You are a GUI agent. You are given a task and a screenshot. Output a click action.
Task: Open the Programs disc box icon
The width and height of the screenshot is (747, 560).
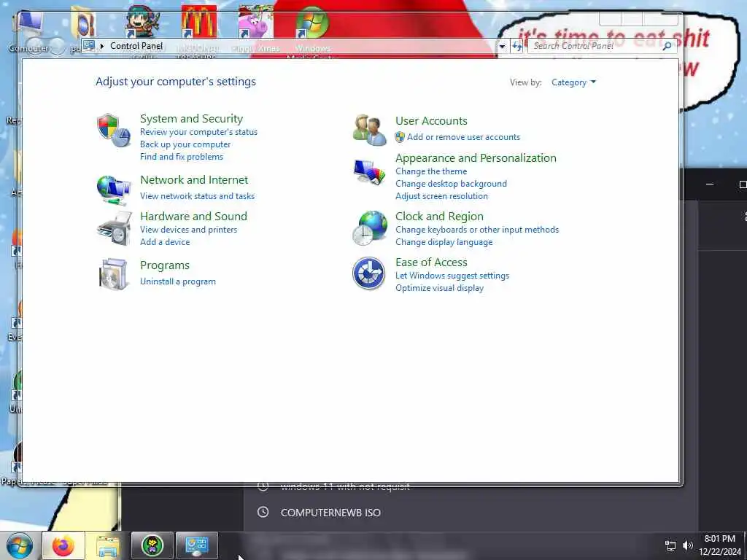113,274
